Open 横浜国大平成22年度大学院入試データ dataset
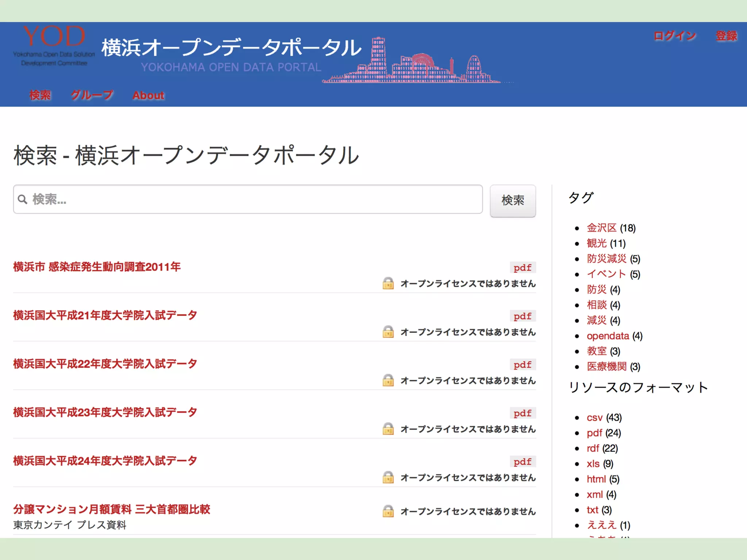747x560 pixels. [x=105, y=364]
